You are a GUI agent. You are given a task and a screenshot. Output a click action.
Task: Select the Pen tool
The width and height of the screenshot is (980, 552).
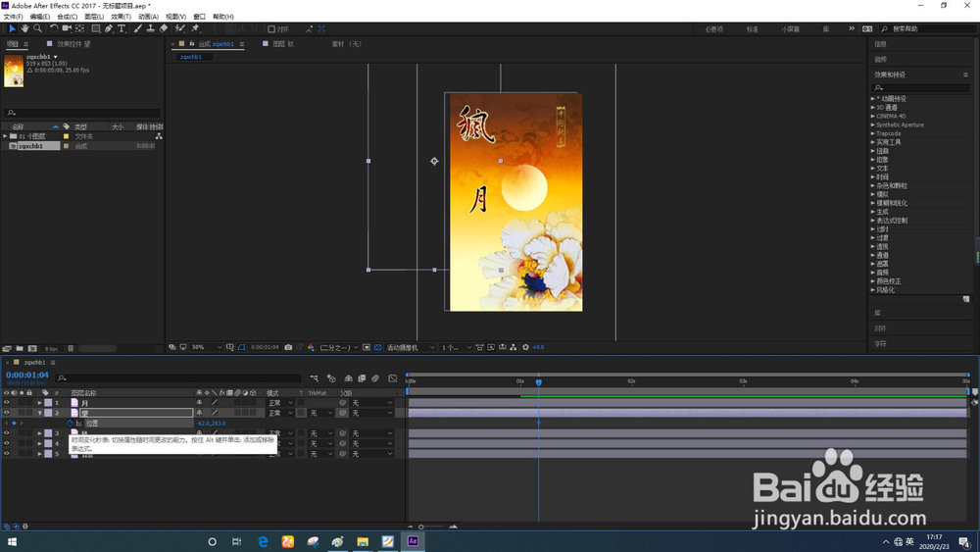point(109,28)
